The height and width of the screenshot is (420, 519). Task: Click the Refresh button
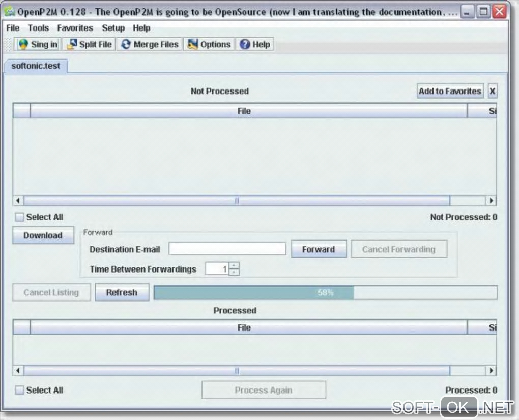click(x=122, y=292)
